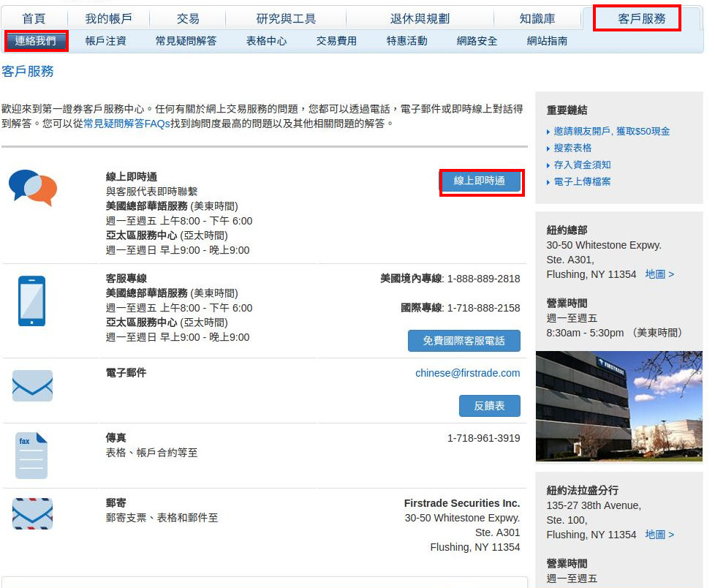The image size is (715, 588).
Task: Go to the 網路安全 submenu page
Action: click(x=477, y=41)
